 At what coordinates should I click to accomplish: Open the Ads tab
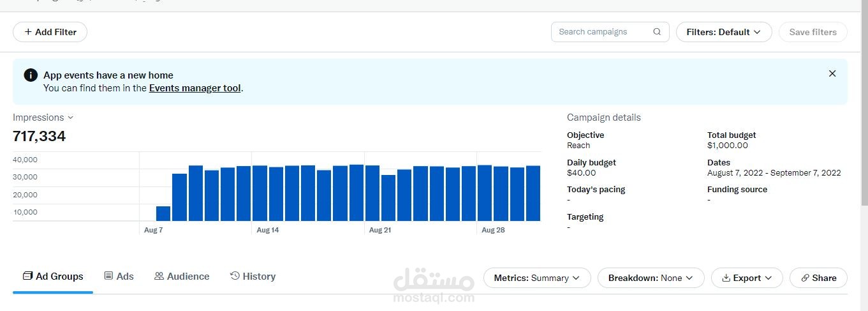coord(119,277)
